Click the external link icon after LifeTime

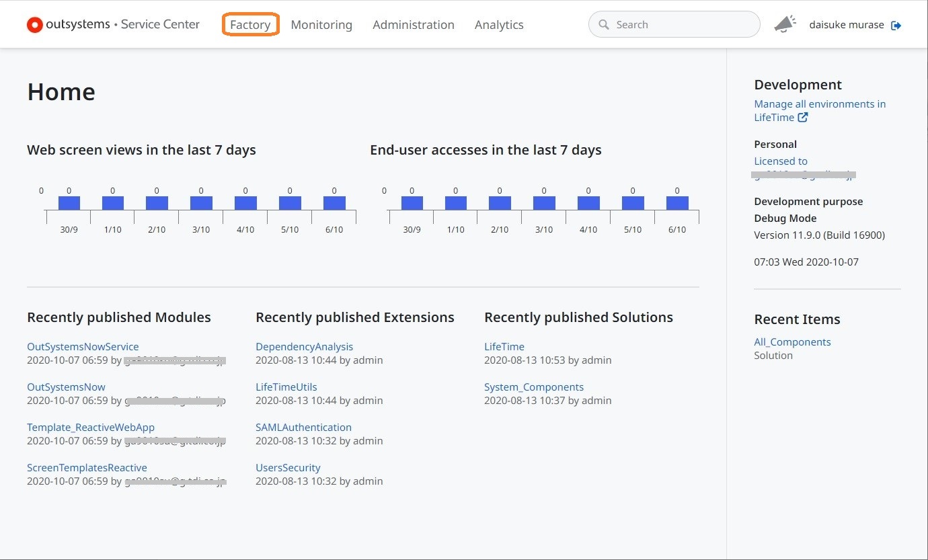pyautogui.click(x=802, y=118)
